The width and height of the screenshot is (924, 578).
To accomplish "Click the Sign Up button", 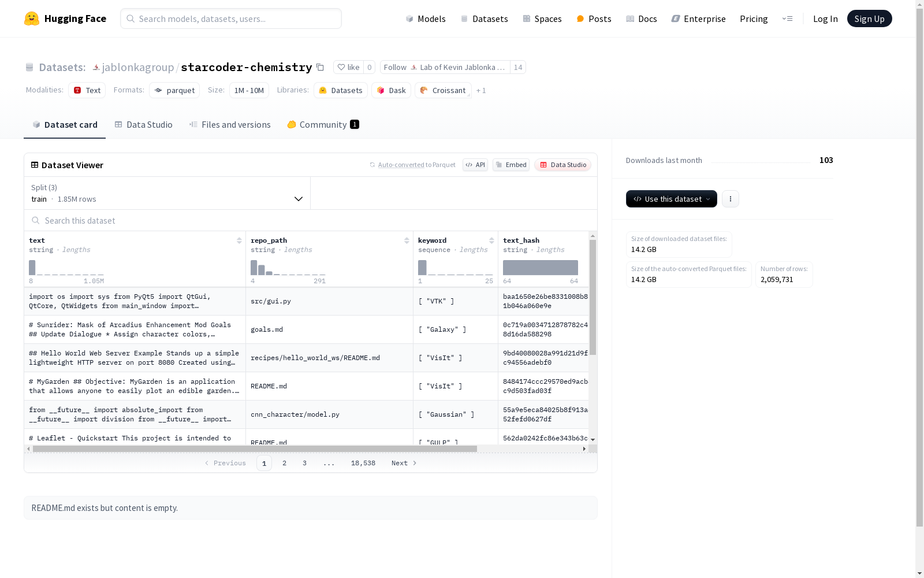I will pos(869,18).
